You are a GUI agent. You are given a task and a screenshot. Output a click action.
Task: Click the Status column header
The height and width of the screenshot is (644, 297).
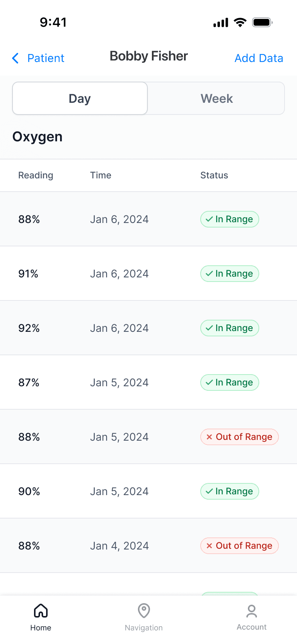point(214,175)
